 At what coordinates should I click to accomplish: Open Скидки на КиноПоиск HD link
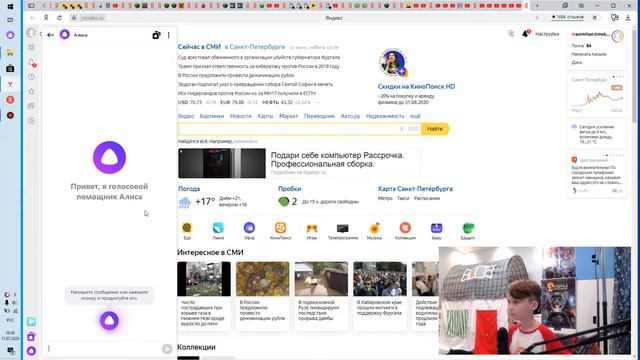coord(416,87)
